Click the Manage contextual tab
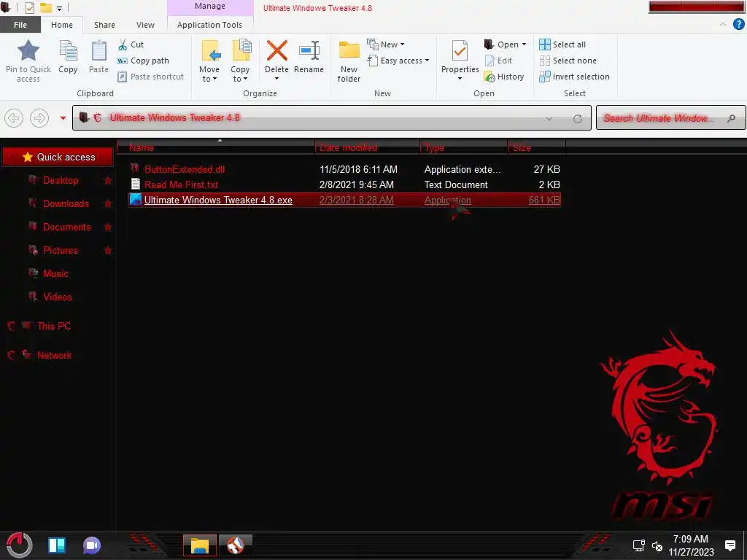The width and height of the screenshot is (747, 560). [210, 7]
